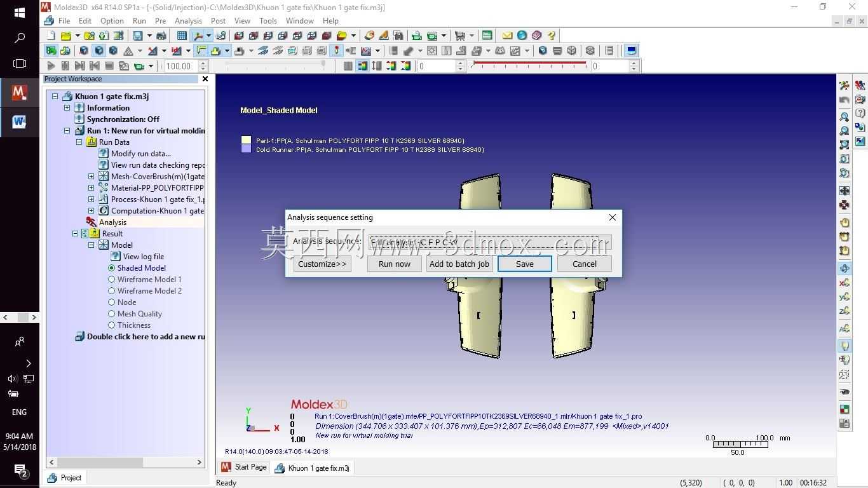Click the hand pan tool icon on right toolbar
This screenshot has height=488, width=868.
844,222
